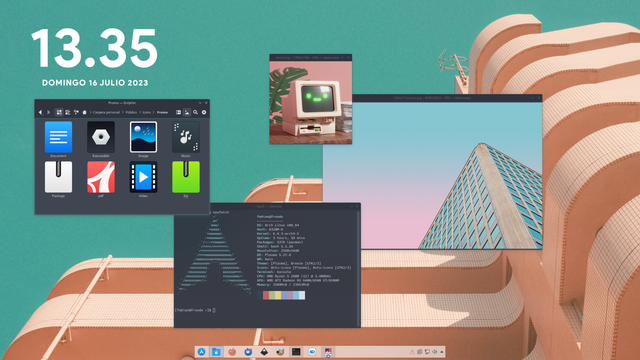
Task: Click 'OS: Arch Linux x86_64' line in Konsole
Action: 278,225
